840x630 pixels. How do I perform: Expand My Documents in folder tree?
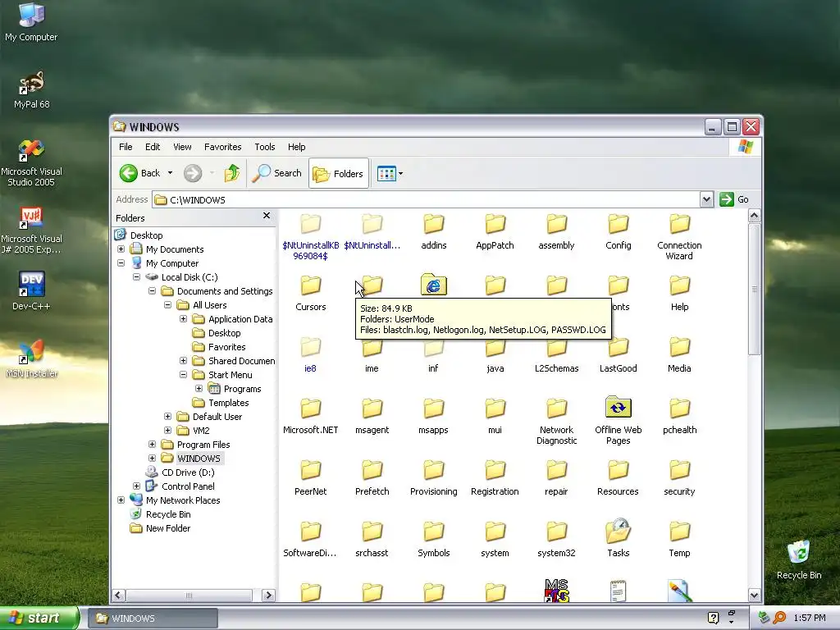tap(121, 249)
